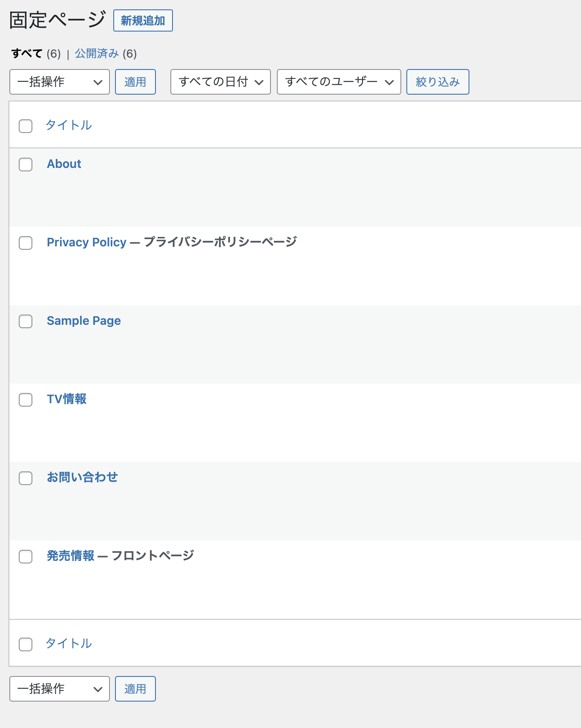This screenshot has width=581, height=728.
Task: Open the About page link
Action: tap(64, 164)
